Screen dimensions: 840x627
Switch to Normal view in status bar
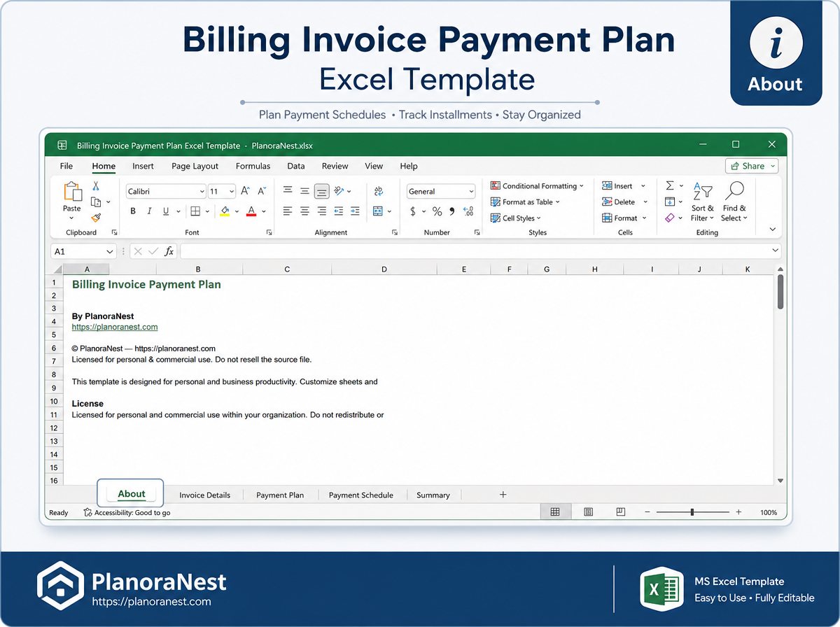[555, 512]
